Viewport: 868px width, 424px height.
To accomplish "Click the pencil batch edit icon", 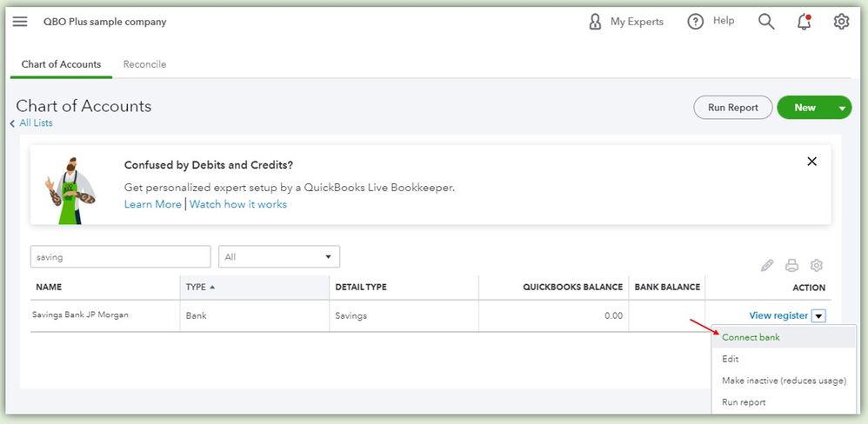I will pos(767,266).
